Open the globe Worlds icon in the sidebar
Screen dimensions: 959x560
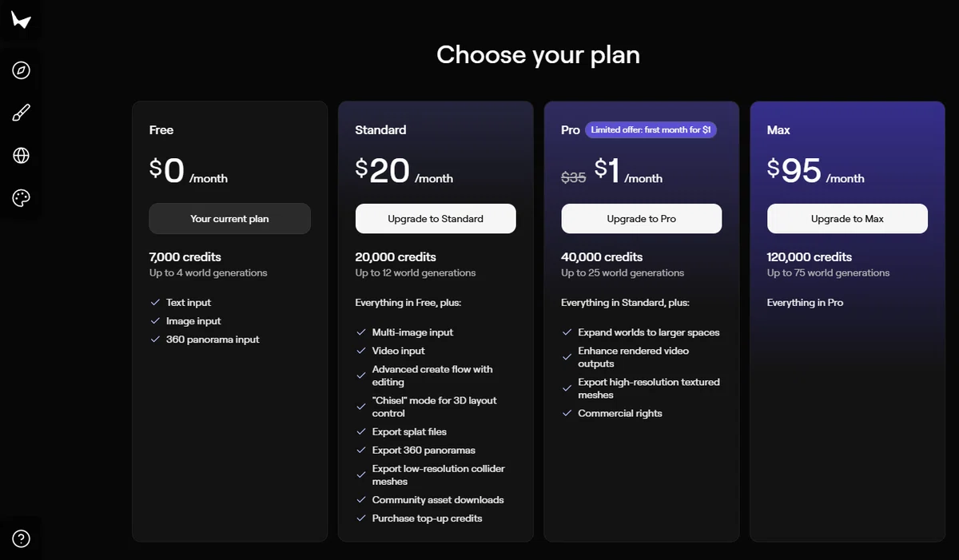pos(22,156)
